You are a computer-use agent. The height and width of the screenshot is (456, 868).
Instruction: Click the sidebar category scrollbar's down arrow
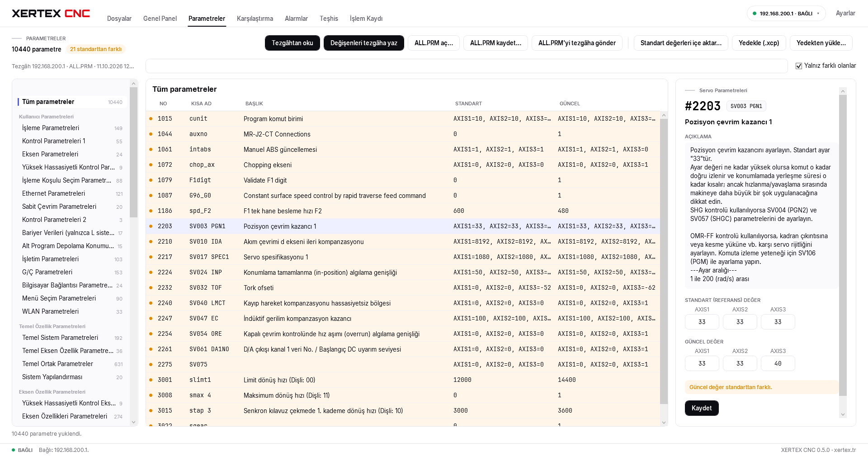pyautogui.click(x=133, y=422)
